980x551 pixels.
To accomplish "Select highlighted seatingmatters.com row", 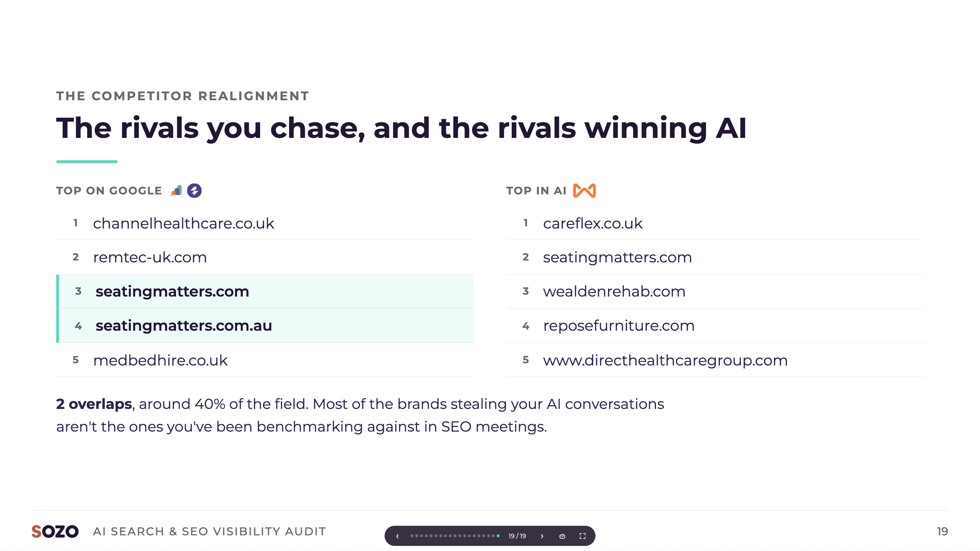I will click(265, 291).
